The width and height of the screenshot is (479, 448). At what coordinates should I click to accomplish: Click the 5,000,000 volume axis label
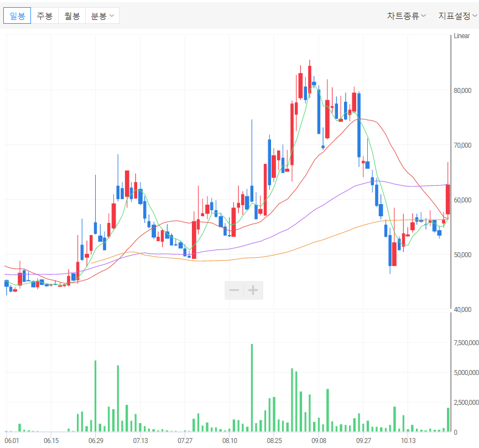[x=466, y=373]
